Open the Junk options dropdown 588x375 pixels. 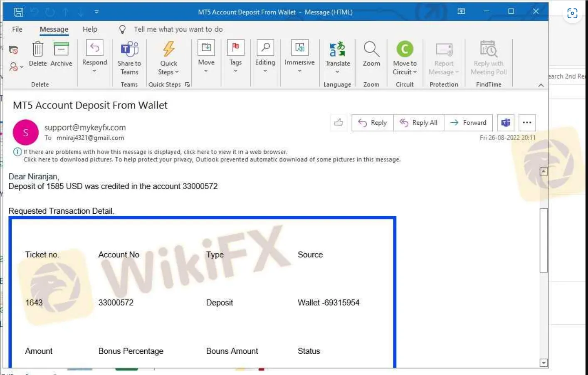point(15,67)
